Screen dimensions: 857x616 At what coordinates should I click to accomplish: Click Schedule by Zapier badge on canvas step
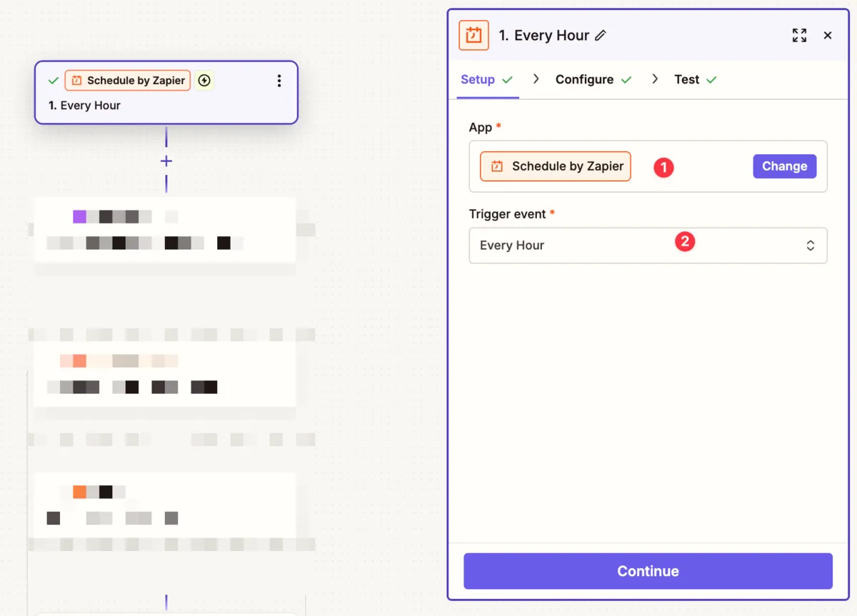[128, 81]
